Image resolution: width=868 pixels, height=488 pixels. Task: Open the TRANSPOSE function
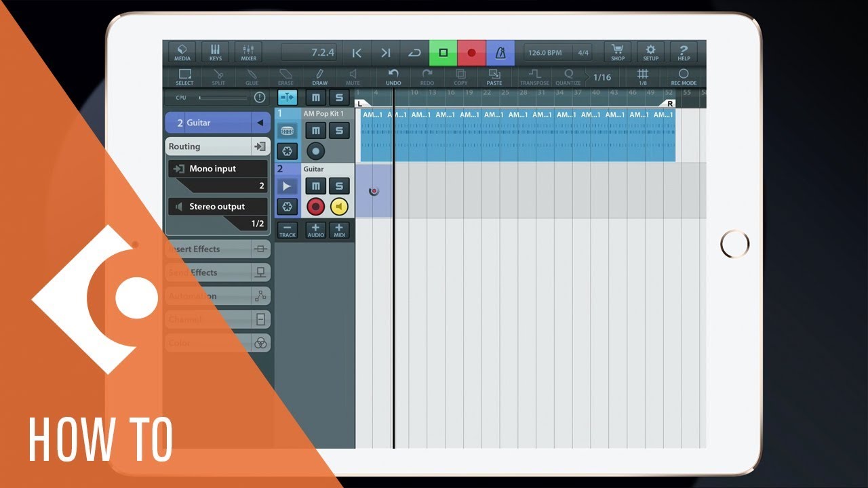[x=534, y=77]
